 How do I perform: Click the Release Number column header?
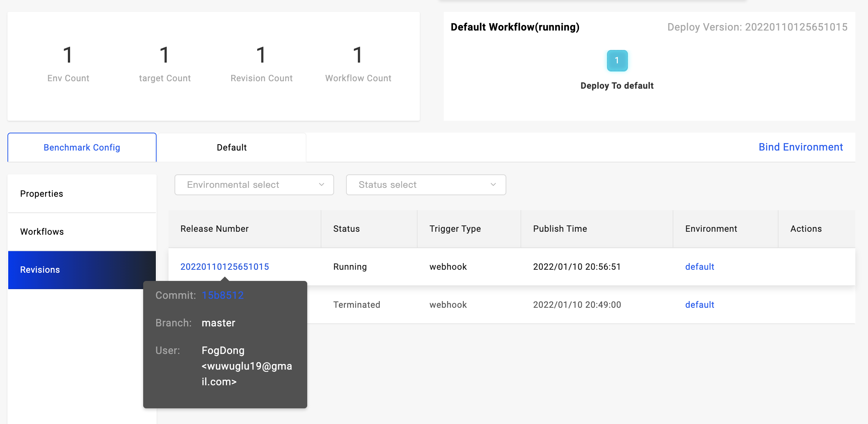(x=214, y=229)
